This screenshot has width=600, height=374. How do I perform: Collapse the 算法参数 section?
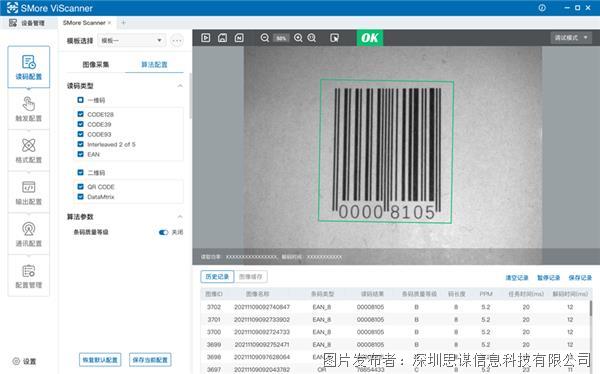tap(180, 217)
